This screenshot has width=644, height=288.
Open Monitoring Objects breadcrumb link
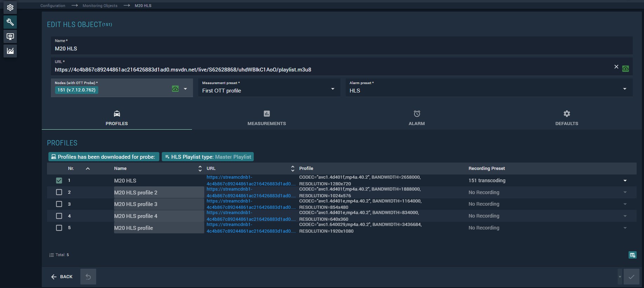click(100, 6)
